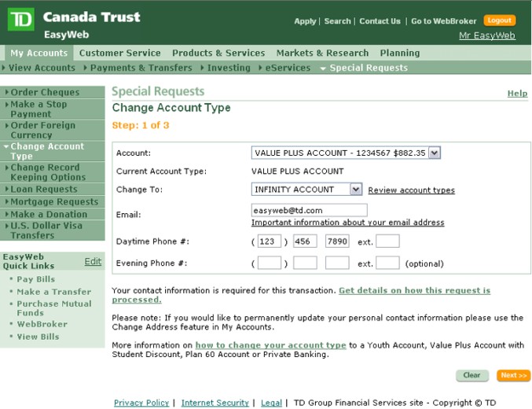The width and height of the screenshot is (532, 409).
Task: Select Change Account Type in sidebar
Action: click(x=52, y=151)
